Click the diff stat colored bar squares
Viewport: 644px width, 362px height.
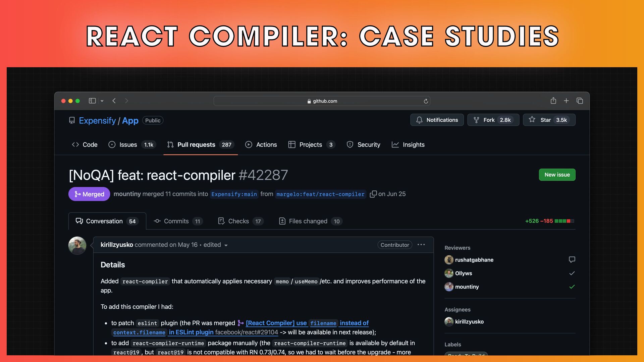point(564,221)
